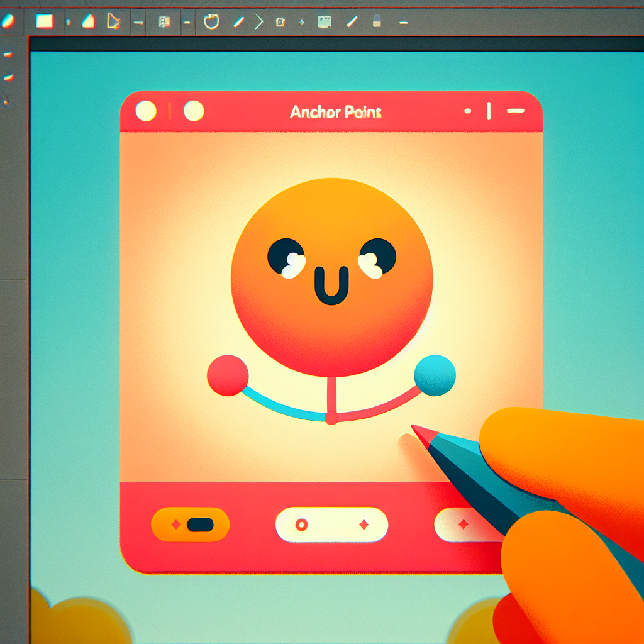Click the first cream circle in title bar
The image size is (644, 644).
146,111
